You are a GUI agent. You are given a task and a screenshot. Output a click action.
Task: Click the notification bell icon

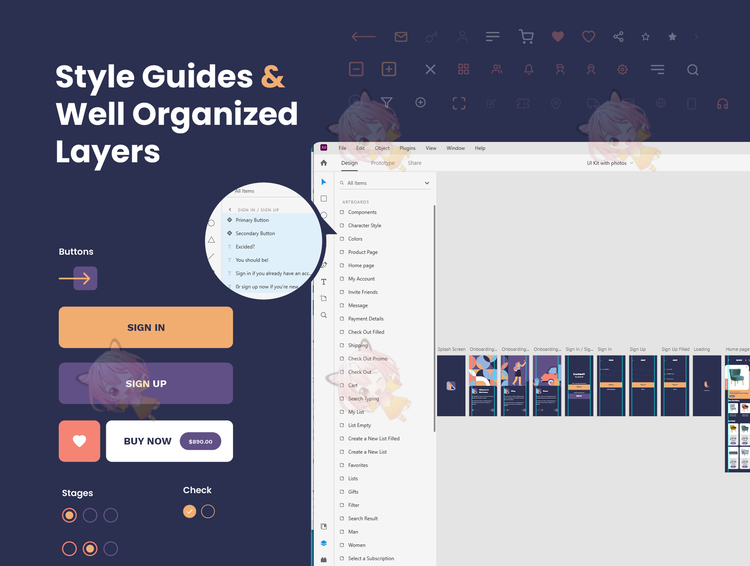(x=529, y=69)
